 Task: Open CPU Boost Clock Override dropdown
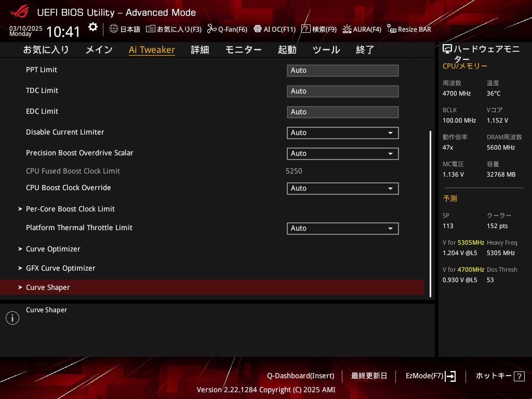click(x=343, y=188)
